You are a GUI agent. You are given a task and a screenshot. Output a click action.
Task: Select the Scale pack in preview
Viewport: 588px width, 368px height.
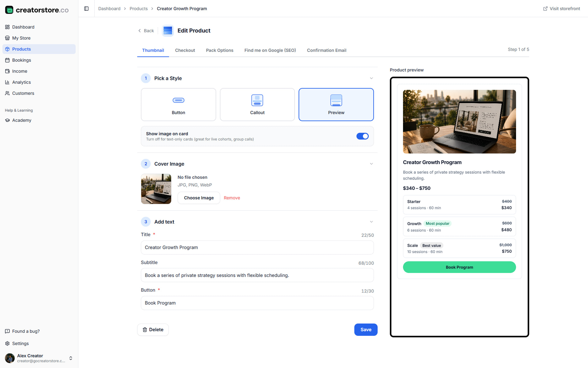click(x=459, y=248)
